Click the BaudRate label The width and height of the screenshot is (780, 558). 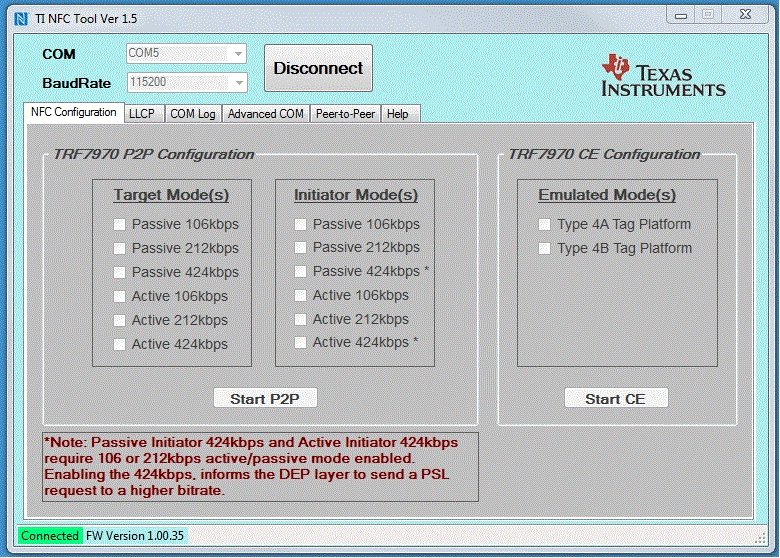pos(77,83)
